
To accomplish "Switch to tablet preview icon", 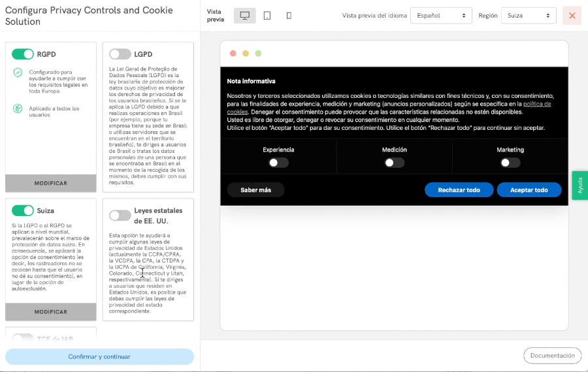I will click(267, 16).
